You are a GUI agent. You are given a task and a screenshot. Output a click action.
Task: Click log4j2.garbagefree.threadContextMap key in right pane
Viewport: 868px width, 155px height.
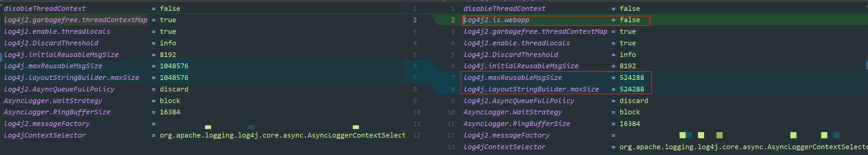(x=535, y=32)
